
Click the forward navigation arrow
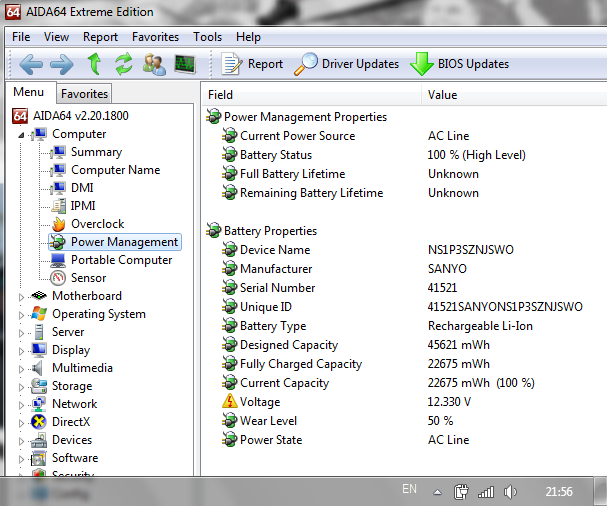[x=62, y=64]
